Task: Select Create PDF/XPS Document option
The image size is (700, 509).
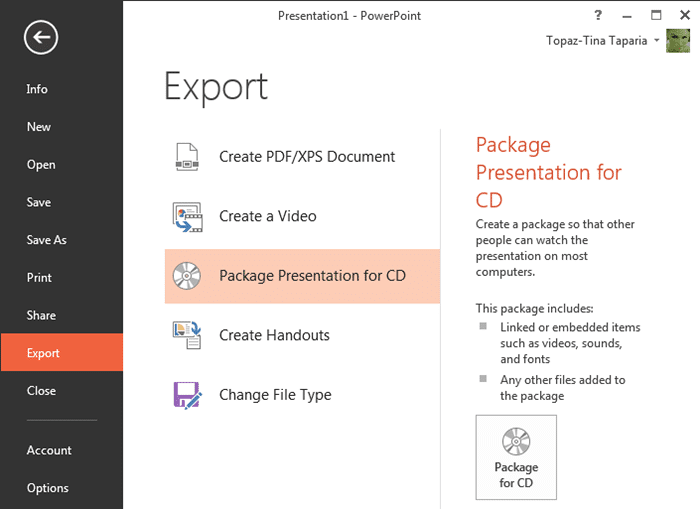Action: point(302,157)
